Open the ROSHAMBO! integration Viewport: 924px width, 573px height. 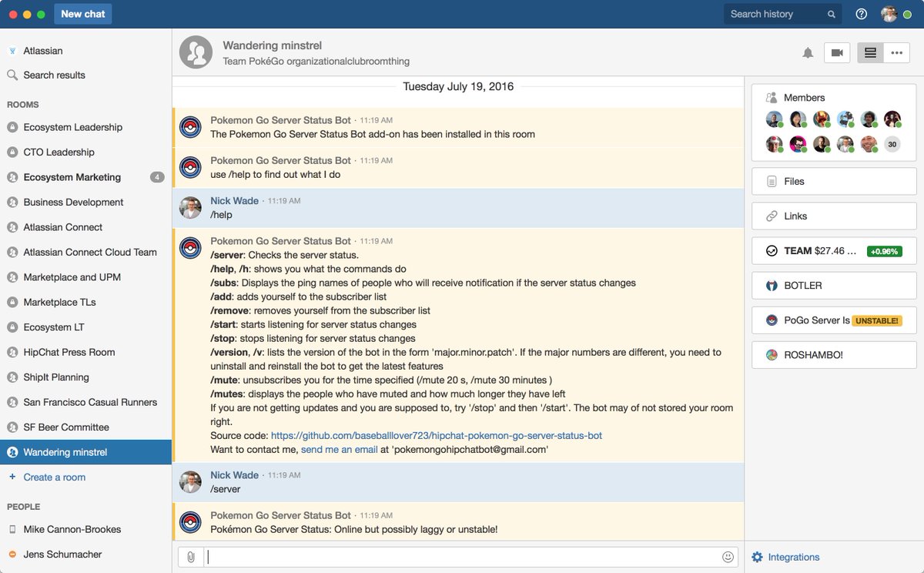834,355
